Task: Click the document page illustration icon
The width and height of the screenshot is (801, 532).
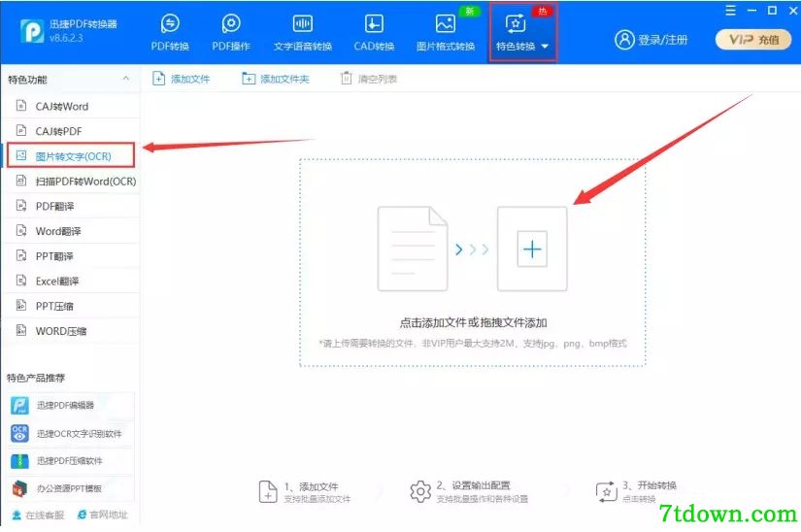Action: click(x=413, y=249)
